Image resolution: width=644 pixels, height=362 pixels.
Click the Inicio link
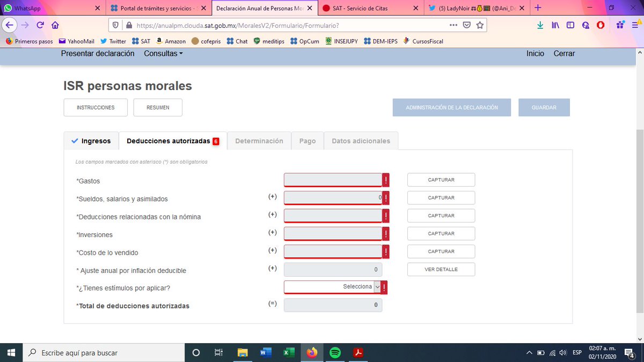point(535,54)
